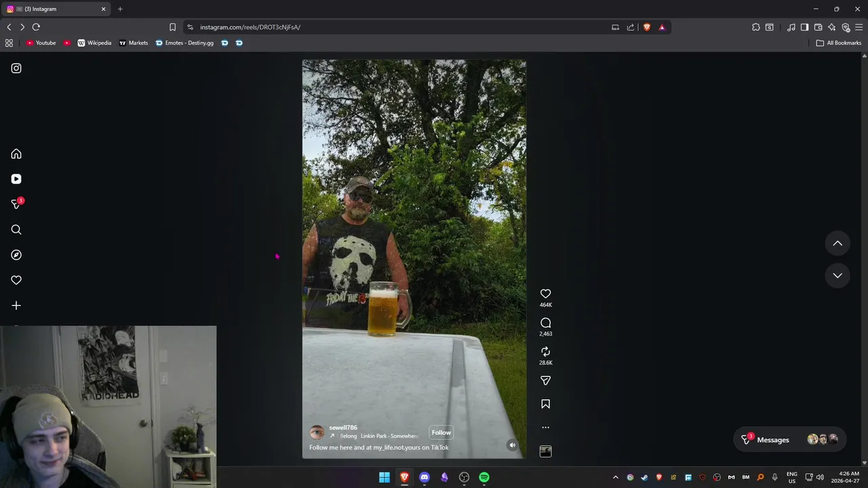Open Instagram search from sidebar
This screenshot has width=868, height=488.
point(16,230)
